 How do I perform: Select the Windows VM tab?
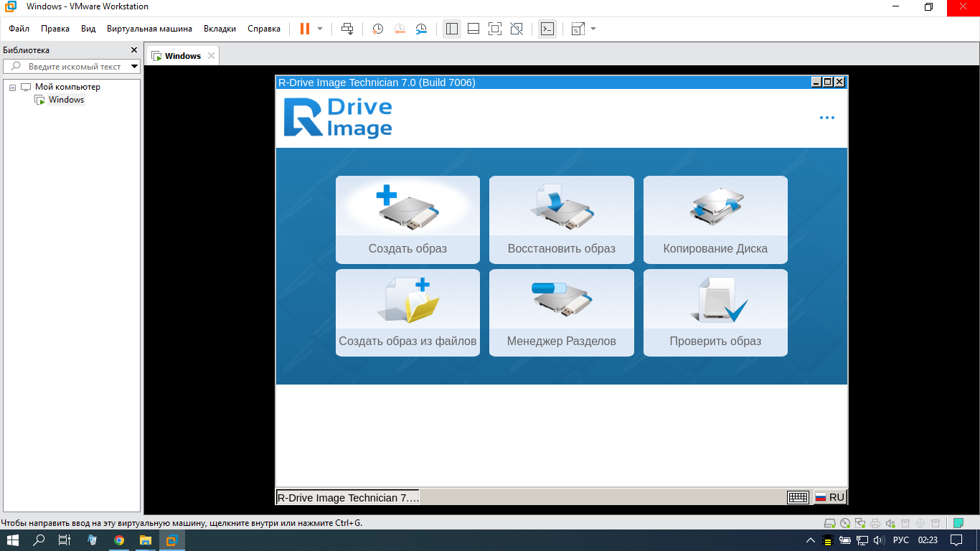pyautogui.click(x=183, y=56)
